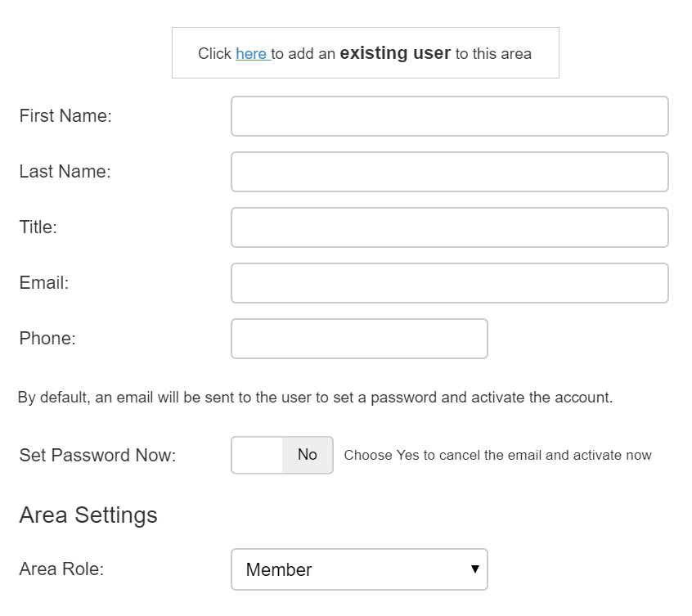Focus the First Name text field
Screen dimensions: 692x616
[450, 116]
